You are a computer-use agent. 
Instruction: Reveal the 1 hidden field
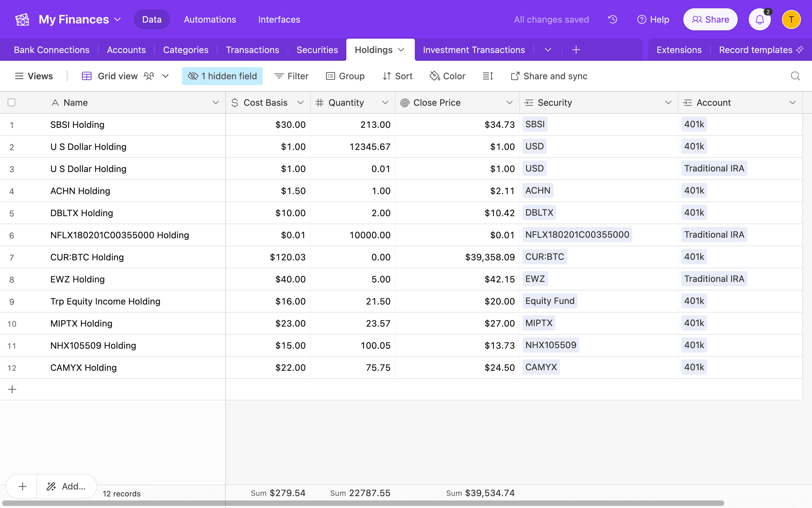[x=222, y=76]
